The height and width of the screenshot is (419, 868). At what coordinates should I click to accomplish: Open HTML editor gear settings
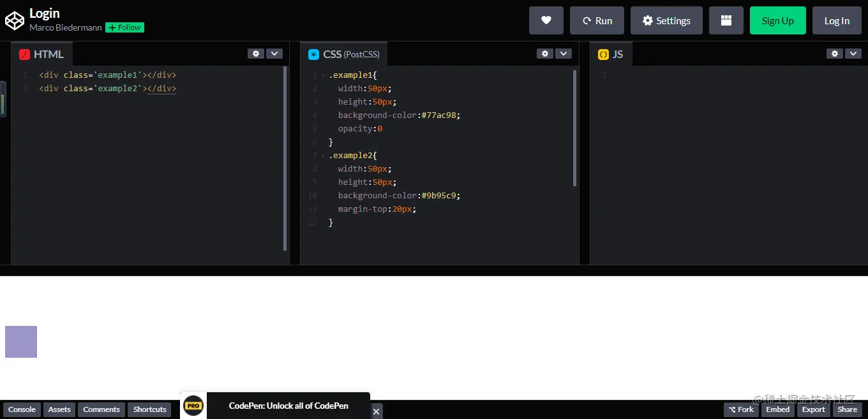pos(256,54)
